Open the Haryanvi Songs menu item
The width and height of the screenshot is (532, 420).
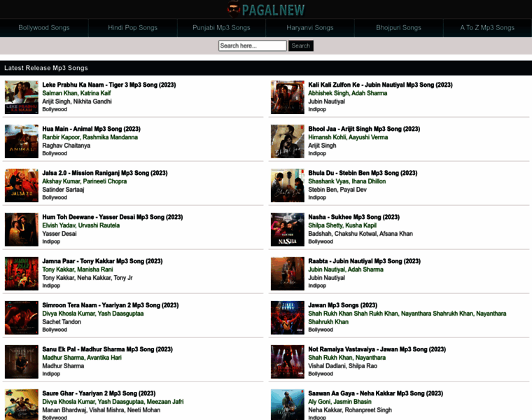click(x=310, y=28)
